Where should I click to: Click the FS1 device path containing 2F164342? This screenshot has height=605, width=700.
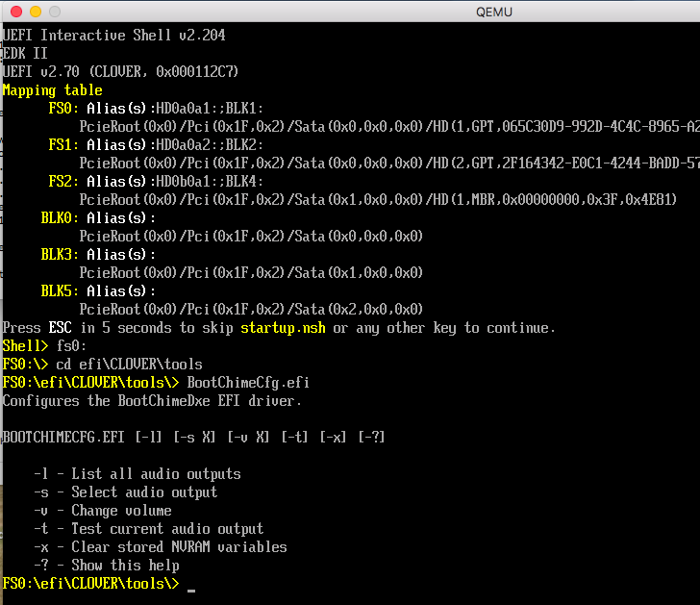pyautogui.click(x=389, y=164)
